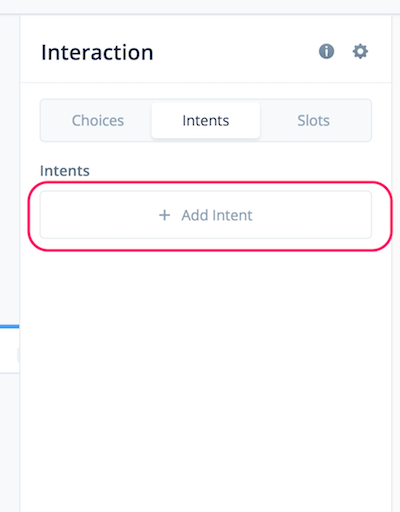Open the gear settings icon
The image size is (400, 512).
360,52
